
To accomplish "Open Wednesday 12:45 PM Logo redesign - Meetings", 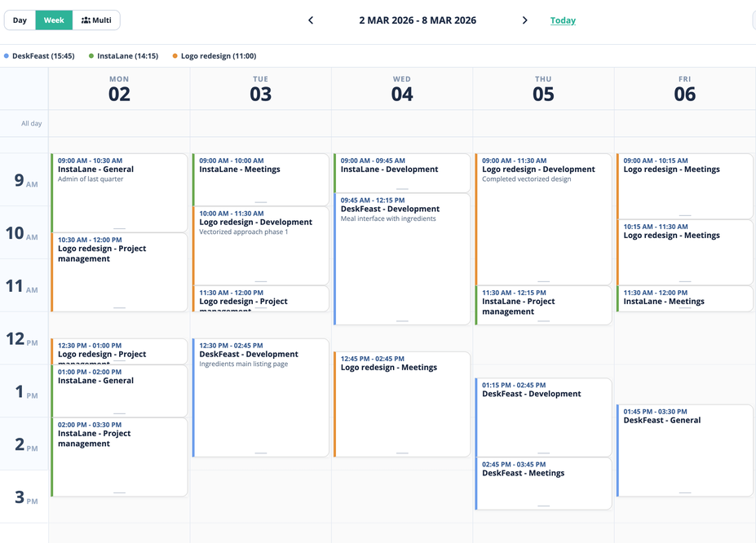I will tap(401, 404).
